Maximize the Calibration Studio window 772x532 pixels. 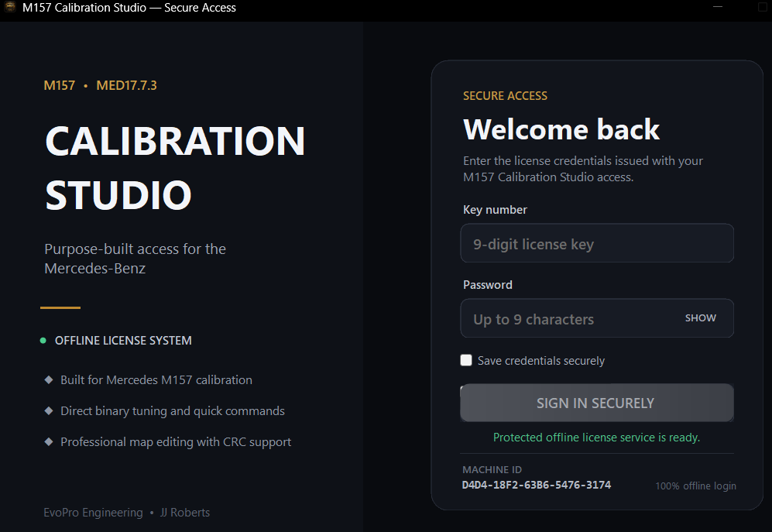pos(762,8)
